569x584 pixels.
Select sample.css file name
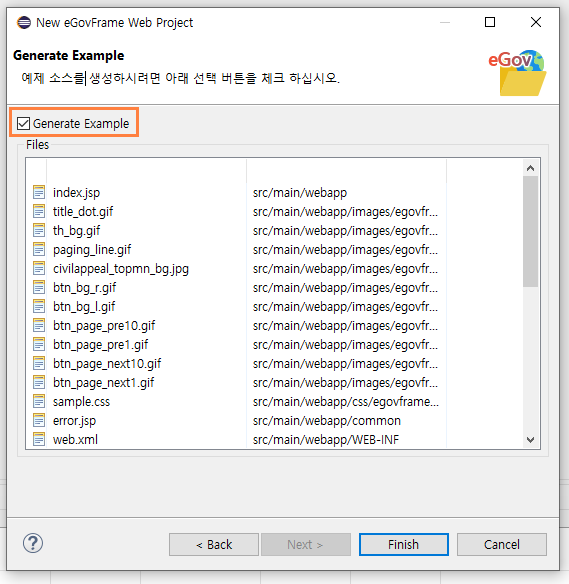coord(82,402)
